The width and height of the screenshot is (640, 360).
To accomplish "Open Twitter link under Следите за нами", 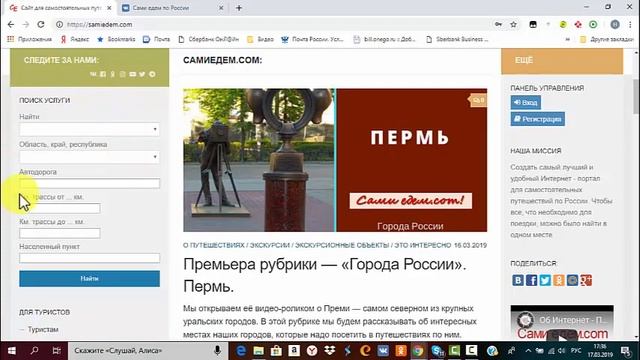I will pyautogui.click(x=142, y=74).
